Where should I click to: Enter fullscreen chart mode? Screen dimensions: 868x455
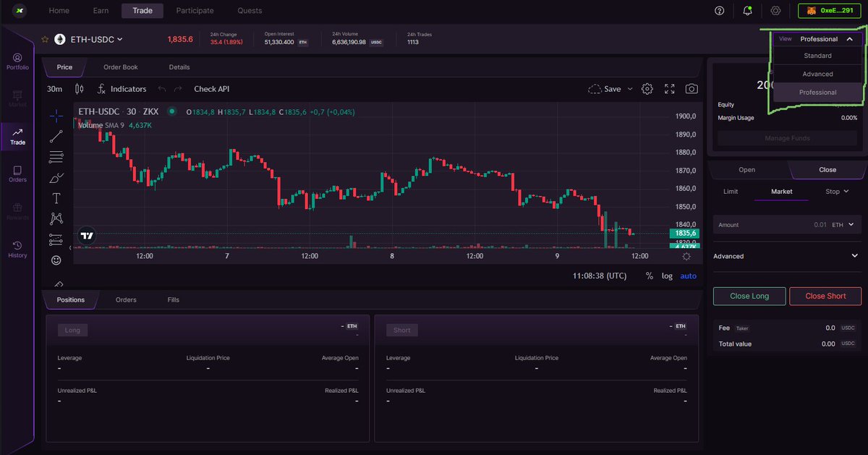coord(670,89)
